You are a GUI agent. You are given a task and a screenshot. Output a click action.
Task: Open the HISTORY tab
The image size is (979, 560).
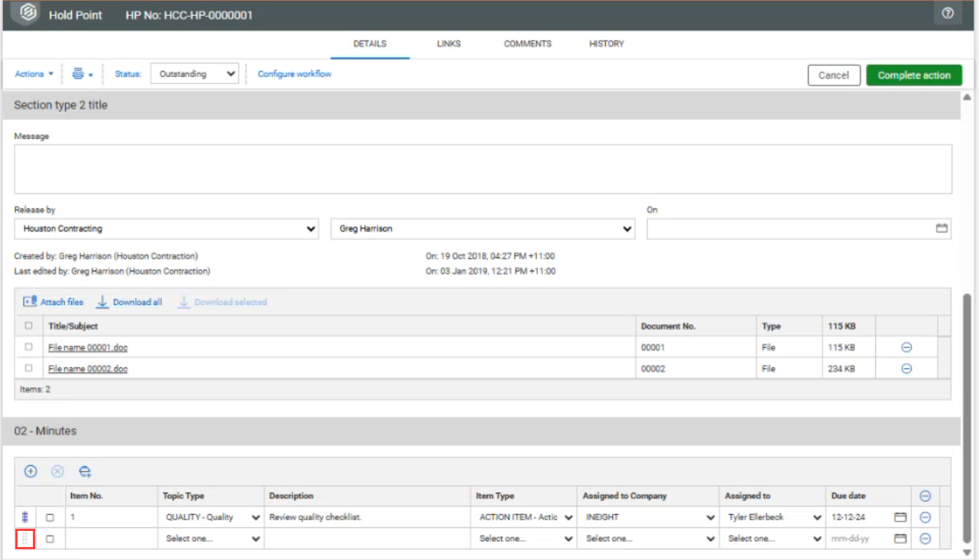click(606, 44)
